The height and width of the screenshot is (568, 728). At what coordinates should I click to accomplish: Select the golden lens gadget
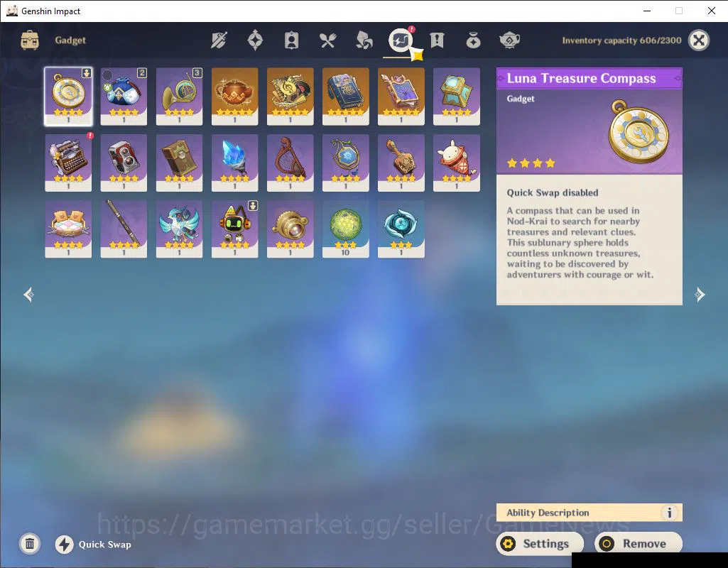tap(290, 229)
